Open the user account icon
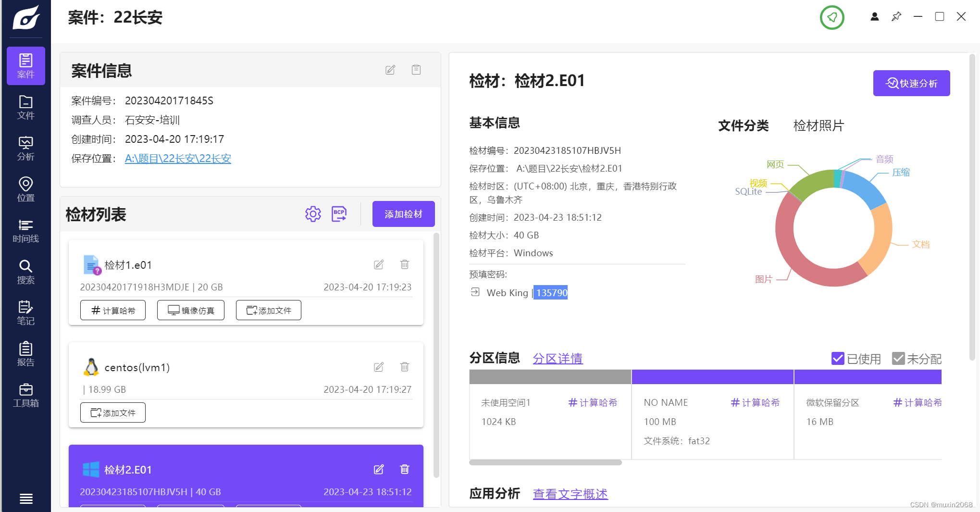Image resolution: width=980 pixels, height=512 pixels. click(x=875, y=17)
